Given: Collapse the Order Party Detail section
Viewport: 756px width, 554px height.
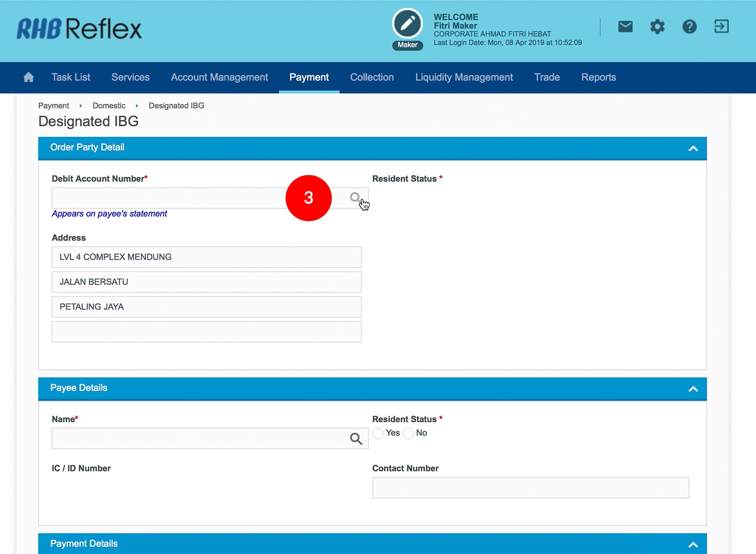Looking at the screenshot, I should tap(693, 148).
